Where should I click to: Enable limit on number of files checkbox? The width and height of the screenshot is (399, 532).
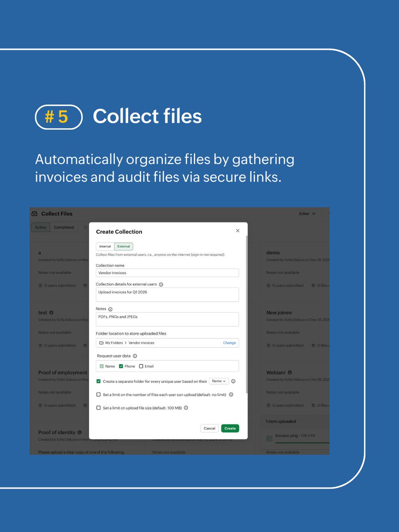click(x=98, y=395)
